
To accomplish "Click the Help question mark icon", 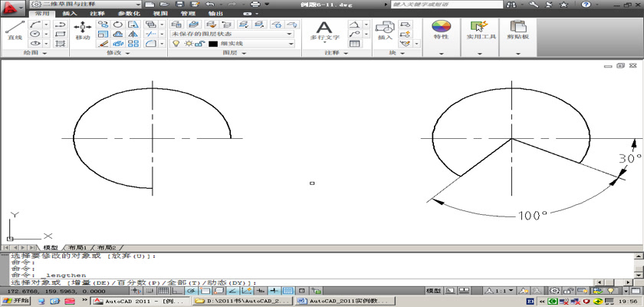I will point(586,4).
